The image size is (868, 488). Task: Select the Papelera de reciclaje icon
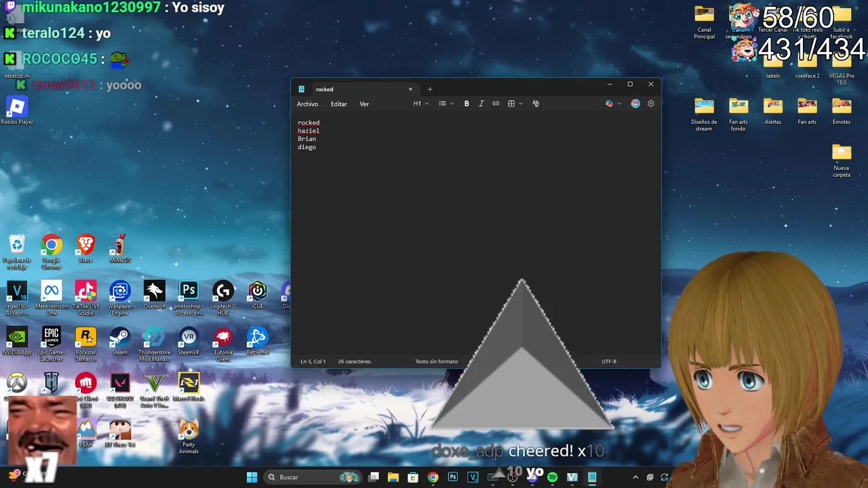(x=17, y=252)
